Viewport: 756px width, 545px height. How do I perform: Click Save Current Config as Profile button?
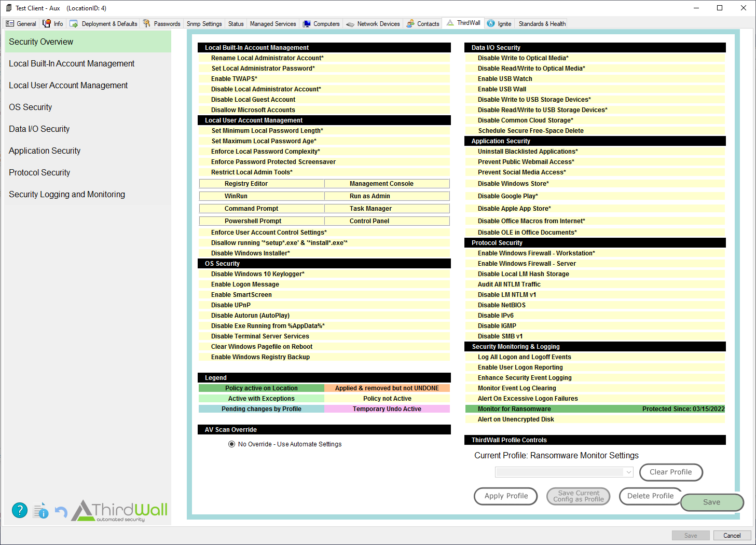coord(579,496)
